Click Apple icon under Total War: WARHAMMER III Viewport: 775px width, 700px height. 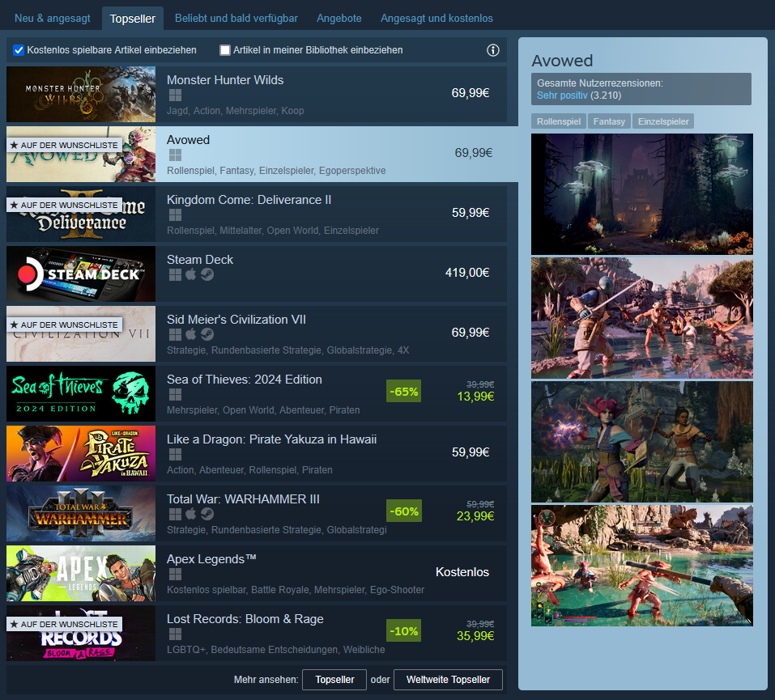coord(191,514)
